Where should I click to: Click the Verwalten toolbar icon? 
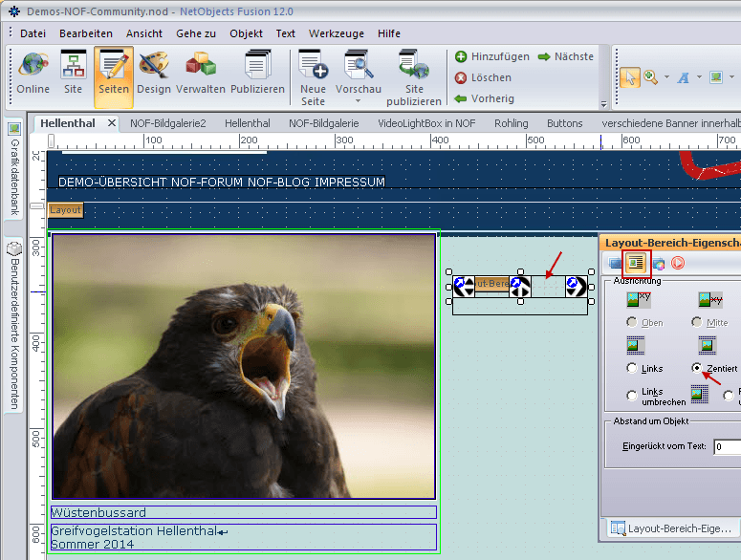pyautogui.click(x=201, y=73)
